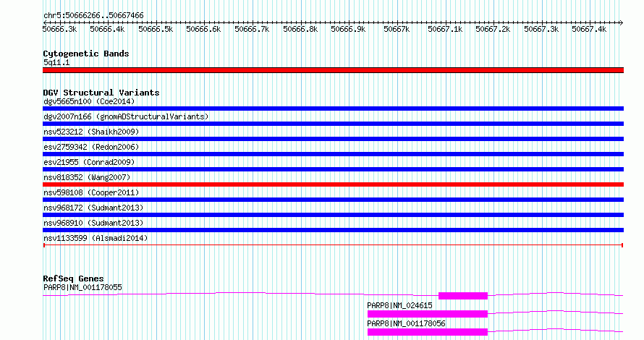Viewport: 644px width, 340px height.
Task: Click ruler tick label 50667.1k
Action: tap(445, 29)
